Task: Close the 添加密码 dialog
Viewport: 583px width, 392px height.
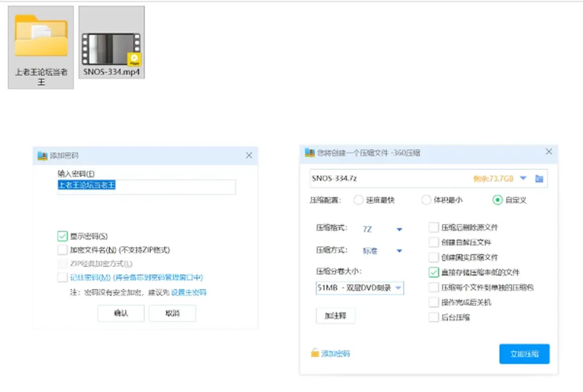Action: (x=249, y=155)
